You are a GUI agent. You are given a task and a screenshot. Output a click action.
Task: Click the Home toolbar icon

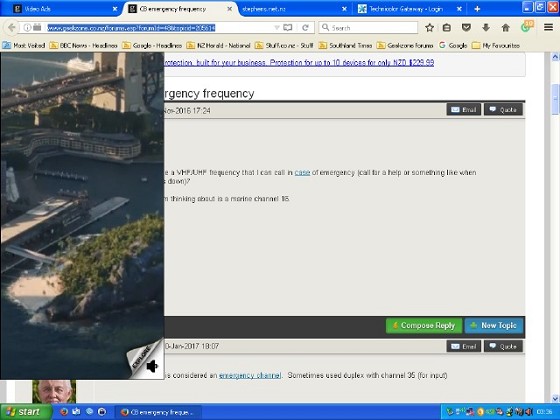tap(505, 28)
